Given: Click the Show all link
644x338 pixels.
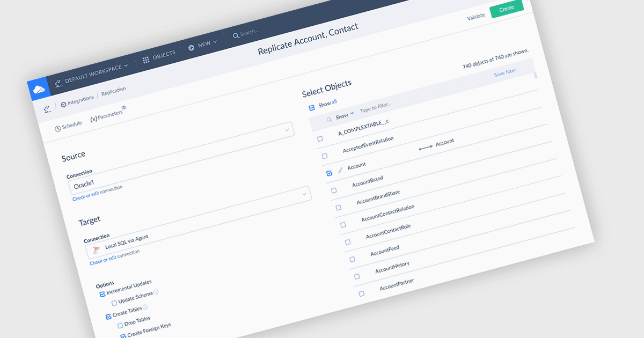Looking at the screenshot, I should pos(327,104).
